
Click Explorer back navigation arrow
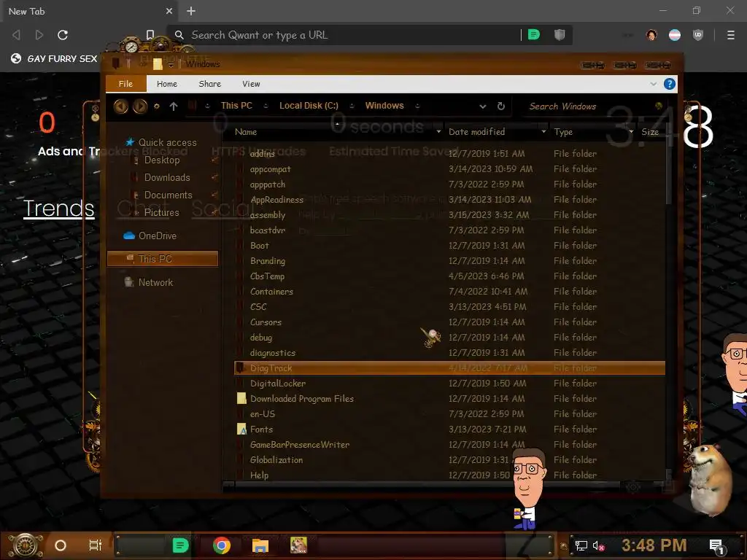[120, 106]
